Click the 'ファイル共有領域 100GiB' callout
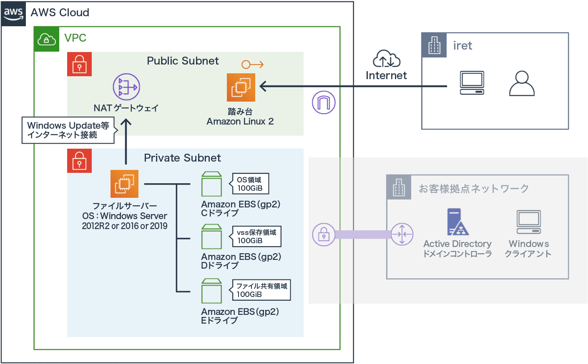Viewport: 588px width, 364px height. tap(259, 290)
